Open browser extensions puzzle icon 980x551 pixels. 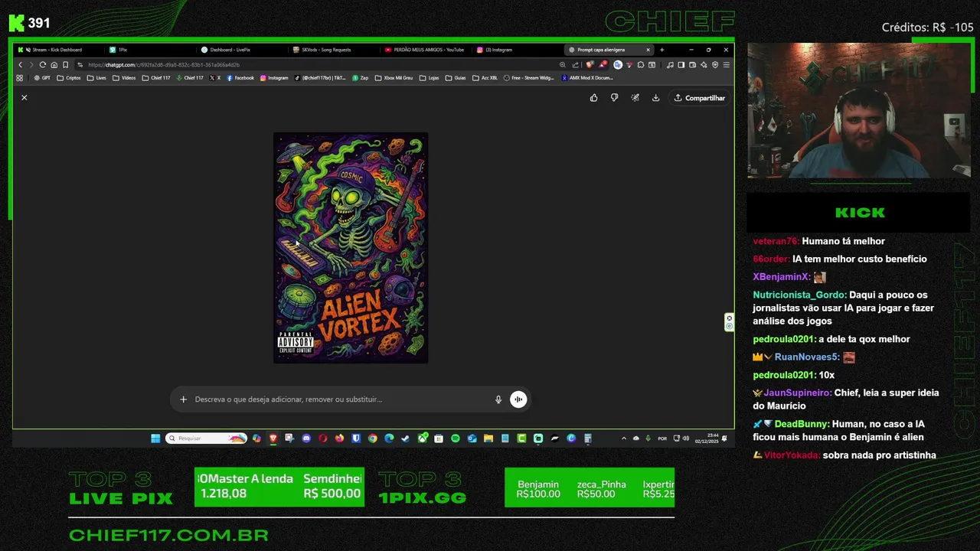pyautogui.click(x=641, y=65)
